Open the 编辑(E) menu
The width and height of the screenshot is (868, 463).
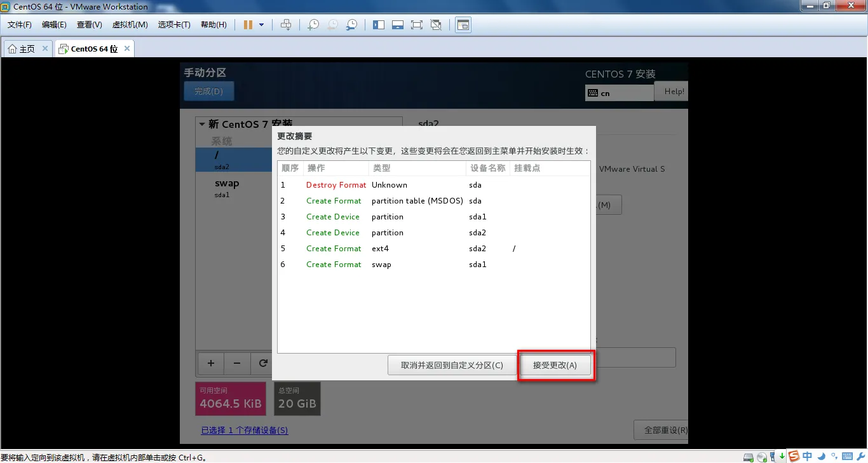click(x=54, y=25)
